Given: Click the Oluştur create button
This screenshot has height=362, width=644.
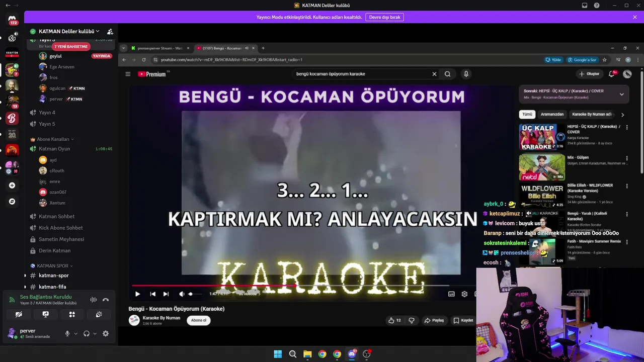Looking at the screenshot, I should tap(589, 74).
